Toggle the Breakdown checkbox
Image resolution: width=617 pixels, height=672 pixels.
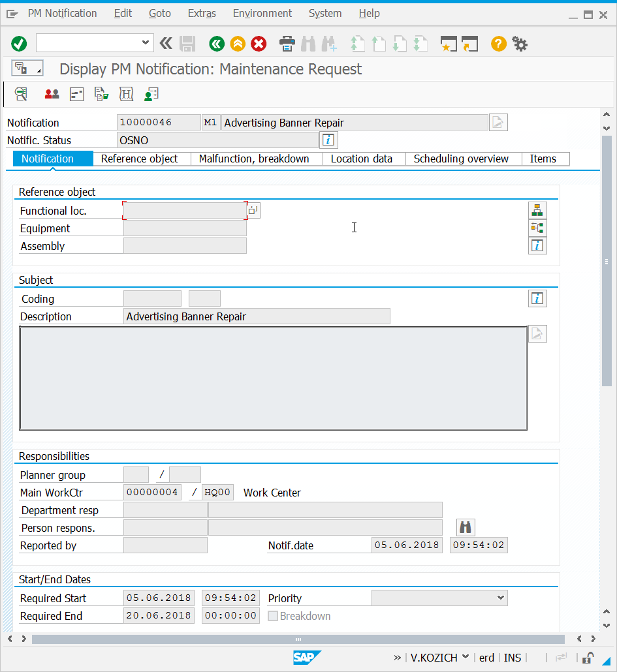(x=273, y=616)
